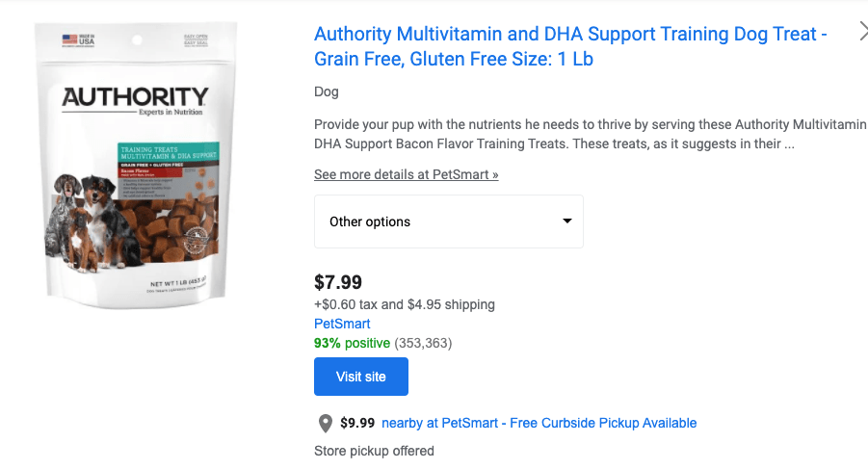The height and width of the screenshot is (469, 868).
Task: Click the dropdown arrow beside Other options
Action: click(x=567, y=221)
